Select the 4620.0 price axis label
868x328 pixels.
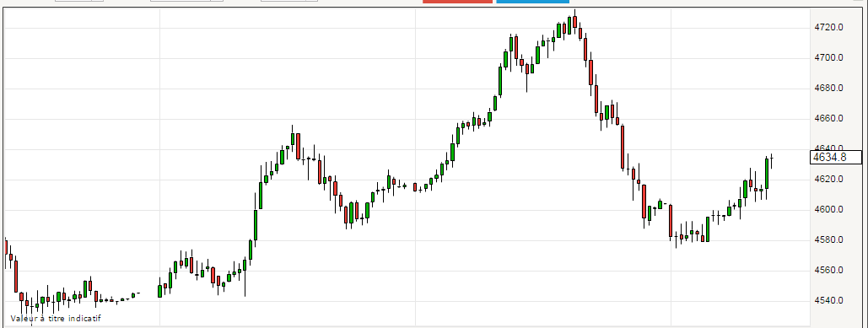pyautogui.click(x=828, y=180)
